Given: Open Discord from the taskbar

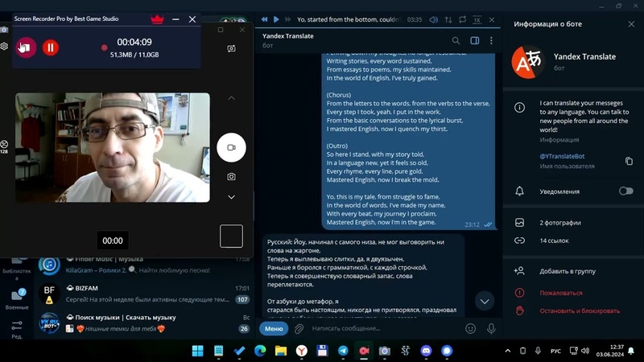Looking at the screenshot, I should click(427, 351).
